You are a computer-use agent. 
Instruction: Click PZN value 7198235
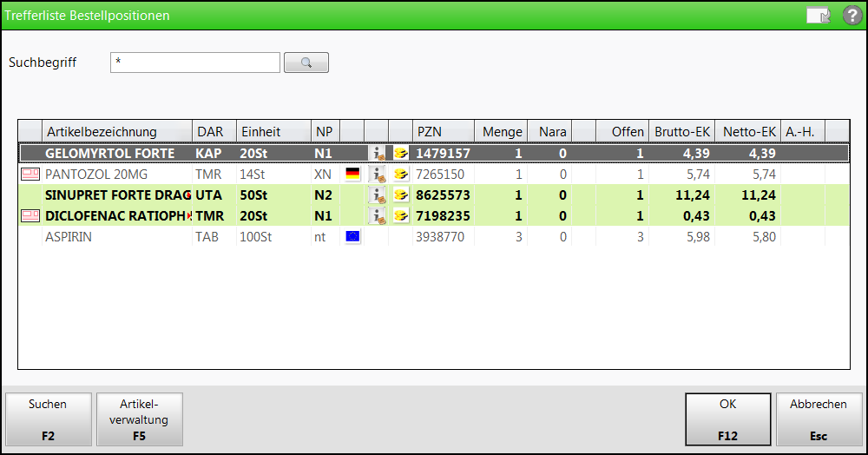click(443, 216)
